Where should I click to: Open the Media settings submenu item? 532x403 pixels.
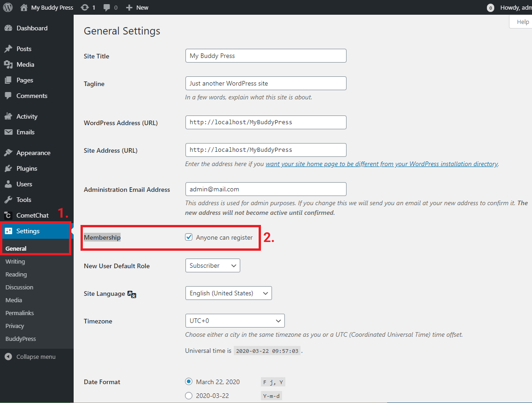pyautogui.click(x=13, y=300)
